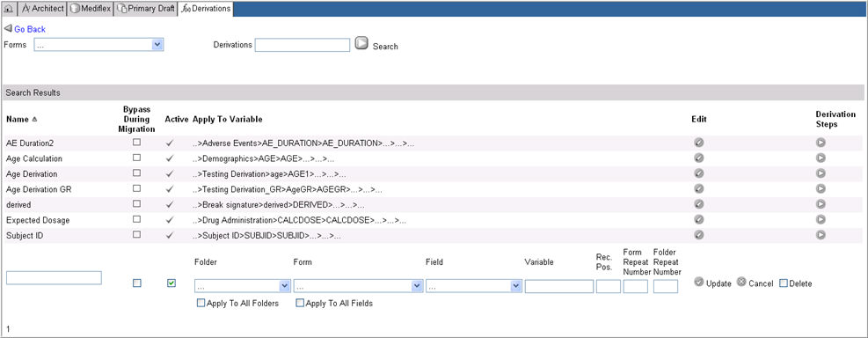Open derivation steps for AE Duration2
This screenshot has height=338, width=868.
(821, 143)
